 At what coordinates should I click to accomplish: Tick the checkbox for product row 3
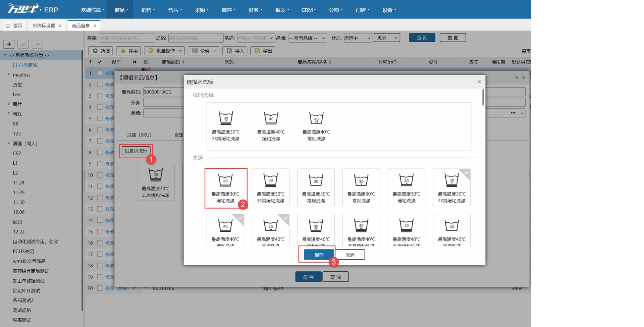click(100, 96)
